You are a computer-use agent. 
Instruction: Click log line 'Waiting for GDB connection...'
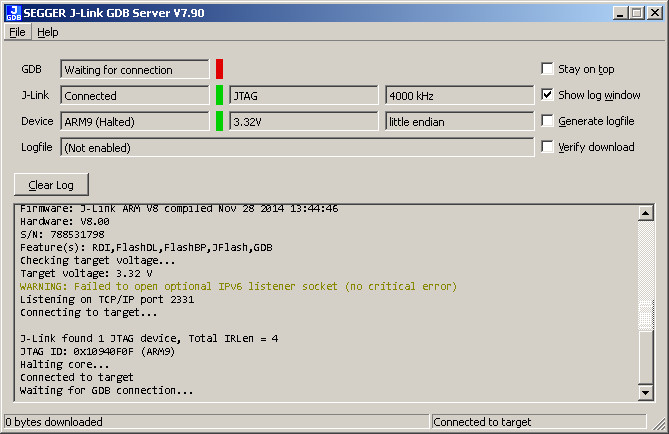click(x=107, y=390)
